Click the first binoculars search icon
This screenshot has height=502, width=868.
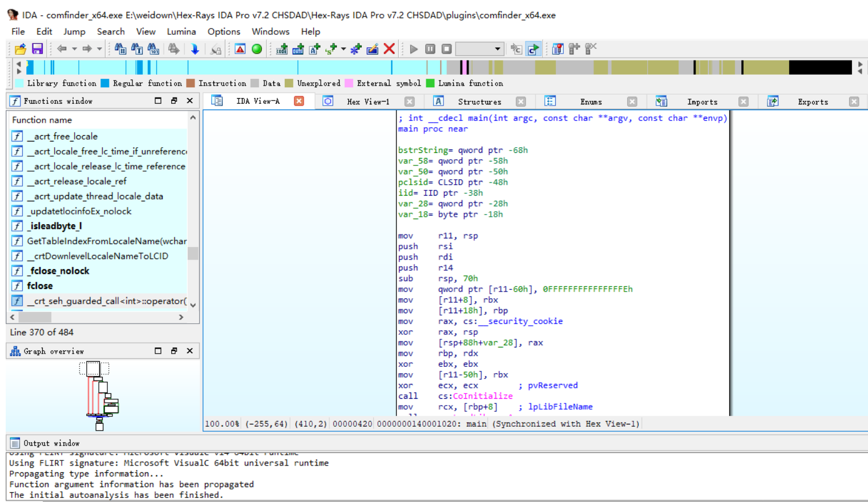click(120, 49)
